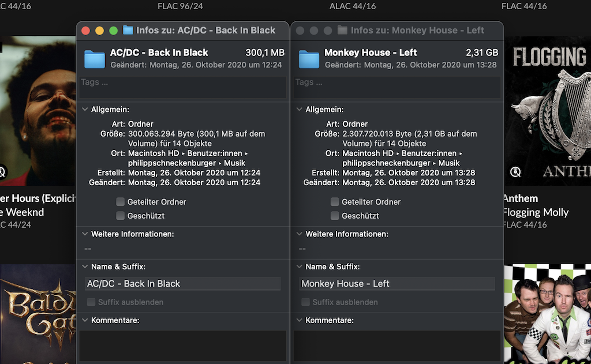Enable Geteilter Ordner in AC/DC window
Screen dimensions: 591x364
[120, 202]
